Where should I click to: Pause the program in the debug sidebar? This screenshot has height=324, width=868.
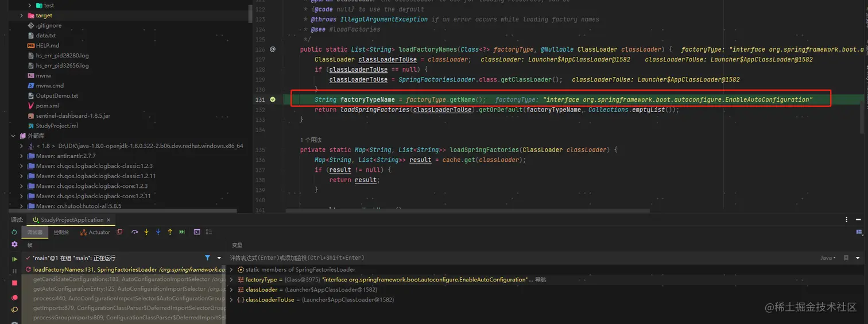[x=14, y=271]
